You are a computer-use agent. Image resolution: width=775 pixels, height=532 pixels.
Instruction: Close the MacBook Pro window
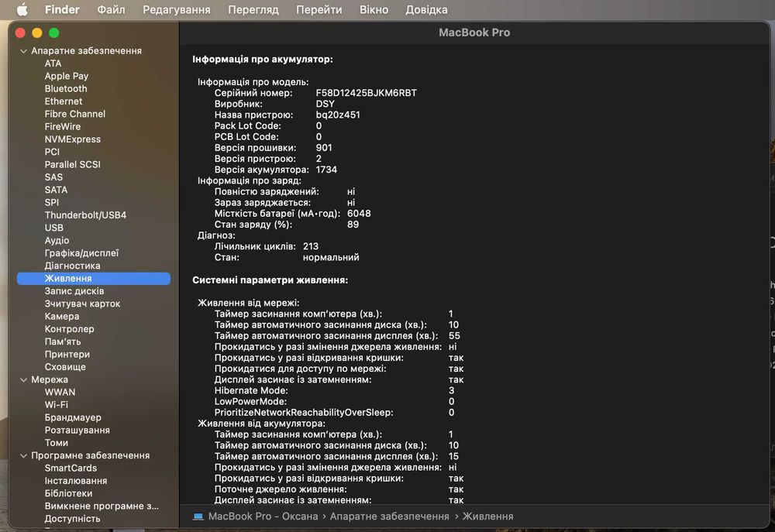20,33
